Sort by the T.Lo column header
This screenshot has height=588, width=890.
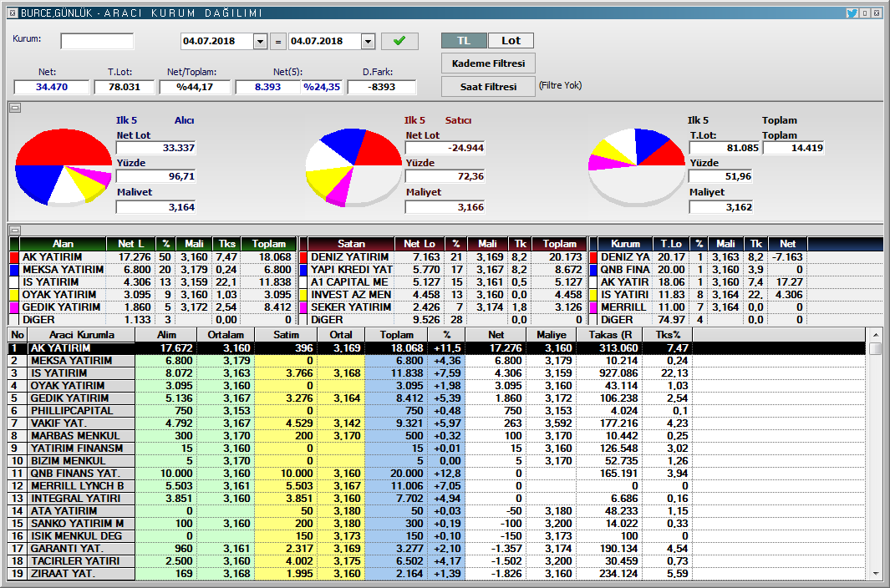click(671, 244)
